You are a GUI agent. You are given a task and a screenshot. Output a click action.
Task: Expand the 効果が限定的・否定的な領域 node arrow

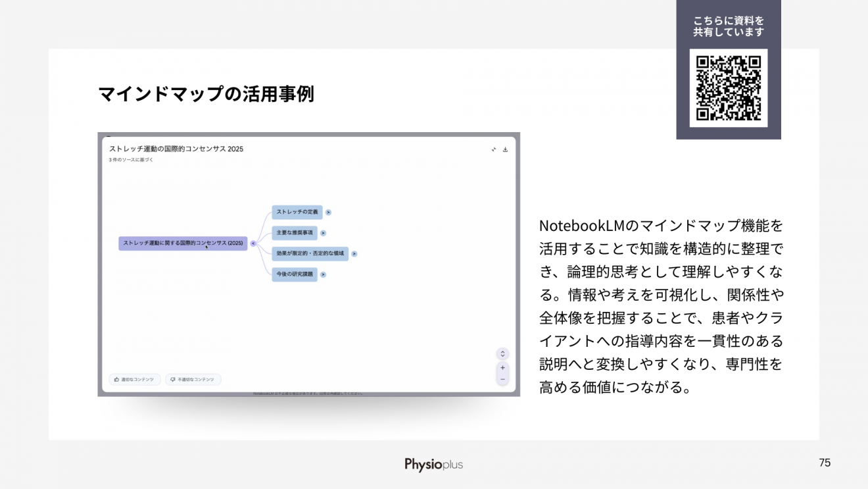[354, 253]
